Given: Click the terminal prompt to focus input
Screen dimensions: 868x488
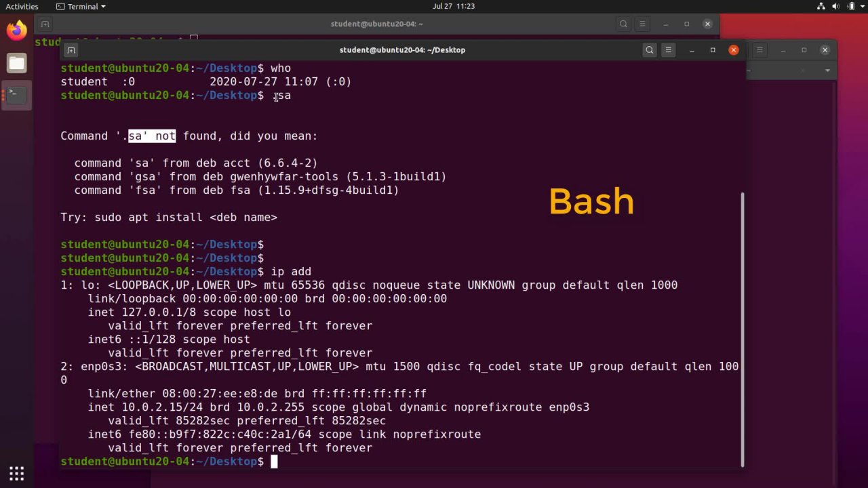Looking at the screenshot, I should tap(274, 462).
